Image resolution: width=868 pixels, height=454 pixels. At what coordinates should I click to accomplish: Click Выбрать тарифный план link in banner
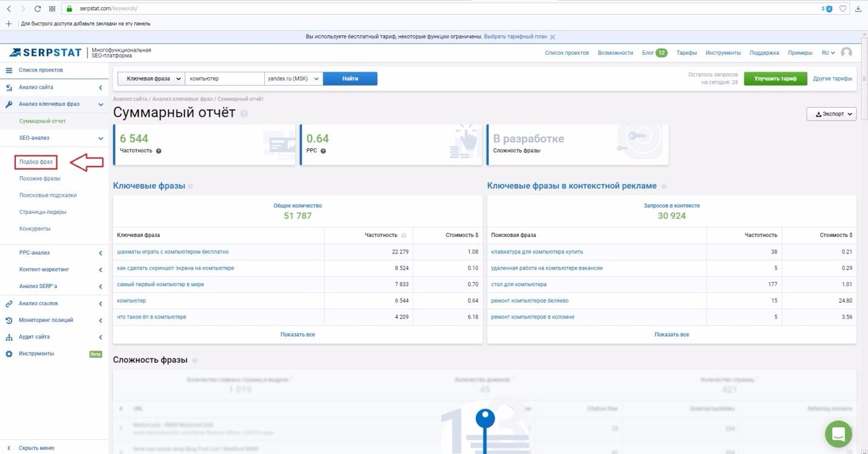point(515,36)
